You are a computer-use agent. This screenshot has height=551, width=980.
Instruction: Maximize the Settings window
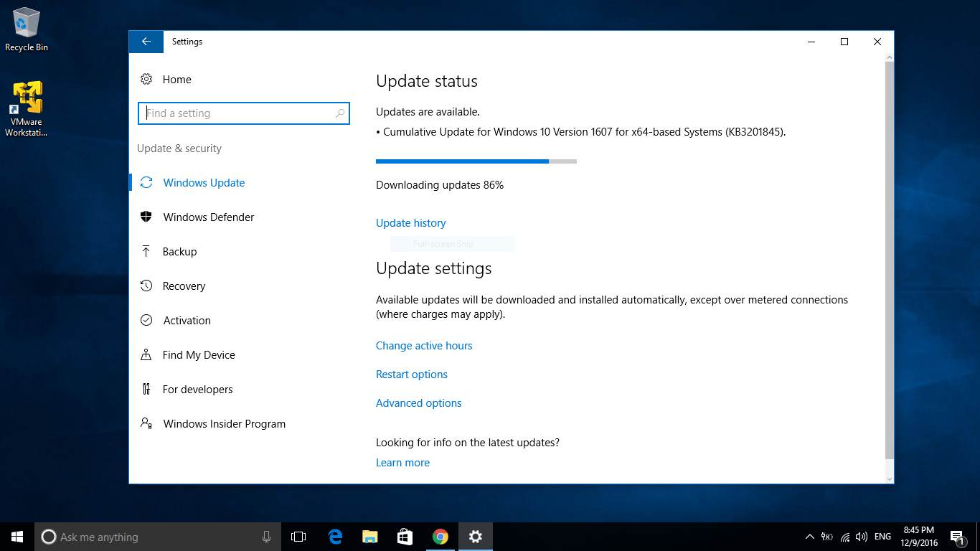click(844, 42)
